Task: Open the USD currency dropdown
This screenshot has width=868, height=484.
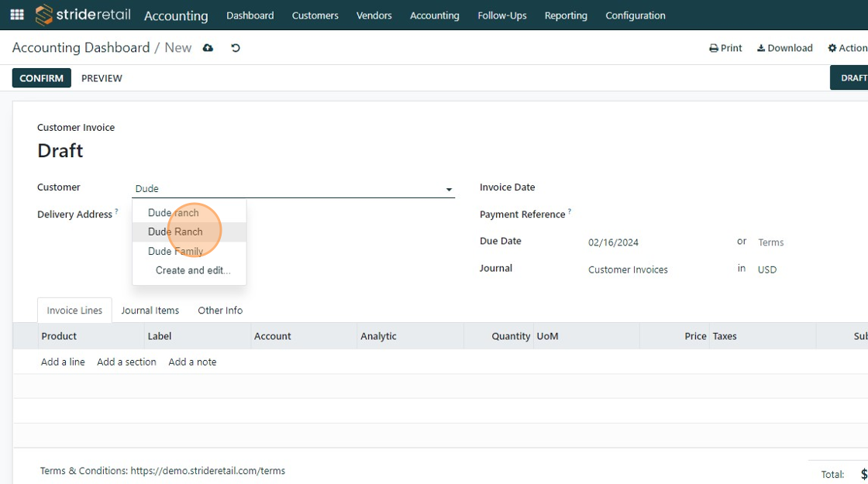Action: [767, 269]
